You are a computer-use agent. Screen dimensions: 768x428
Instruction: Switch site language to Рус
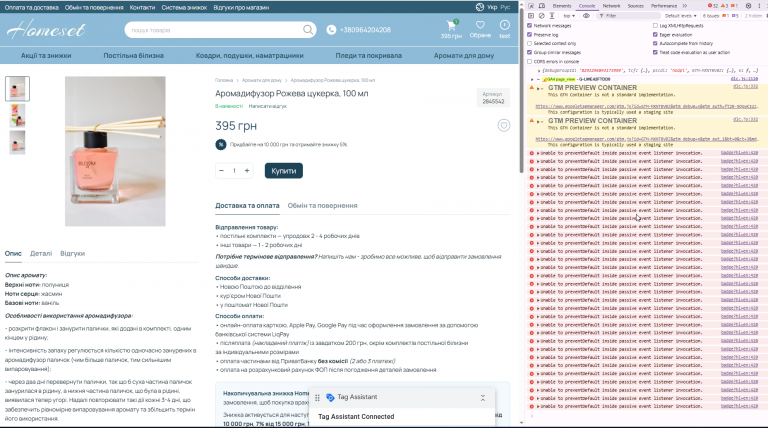[505, 7]
